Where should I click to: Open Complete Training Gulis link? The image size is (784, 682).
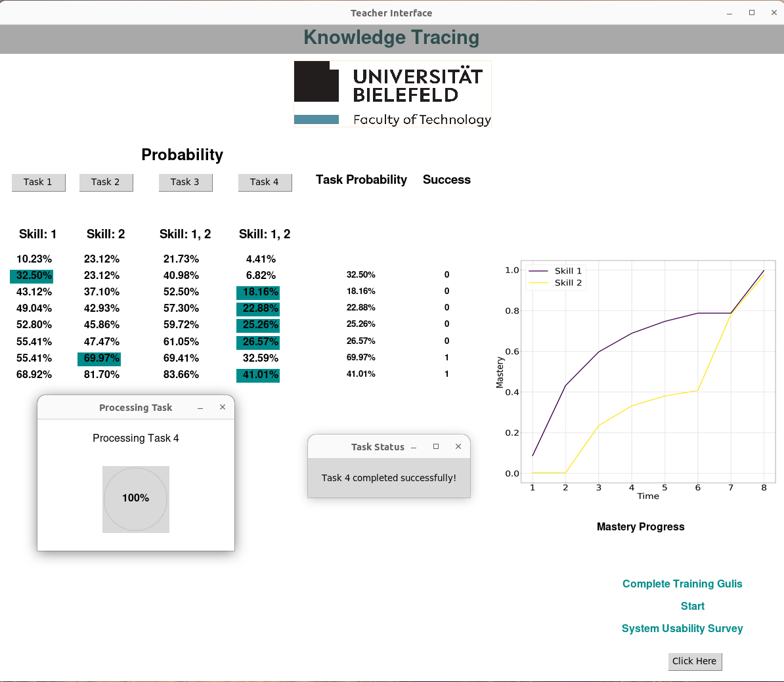(682, 584)
